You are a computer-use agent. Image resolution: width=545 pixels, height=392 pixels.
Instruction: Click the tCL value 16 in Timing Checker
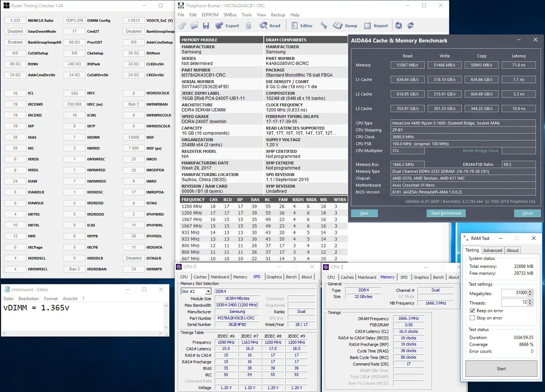click(15, 93)
